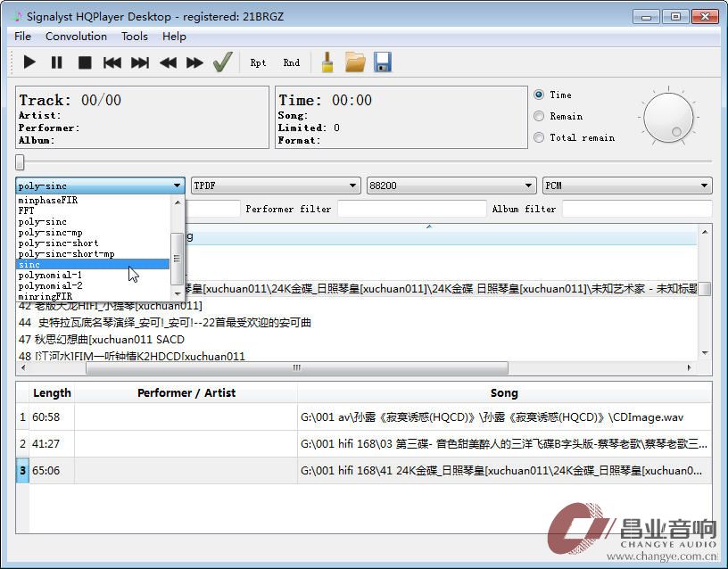Click the filter list scroll down arrow
The height and width of the screenshot is (569, 728).
tap(178, 293)
